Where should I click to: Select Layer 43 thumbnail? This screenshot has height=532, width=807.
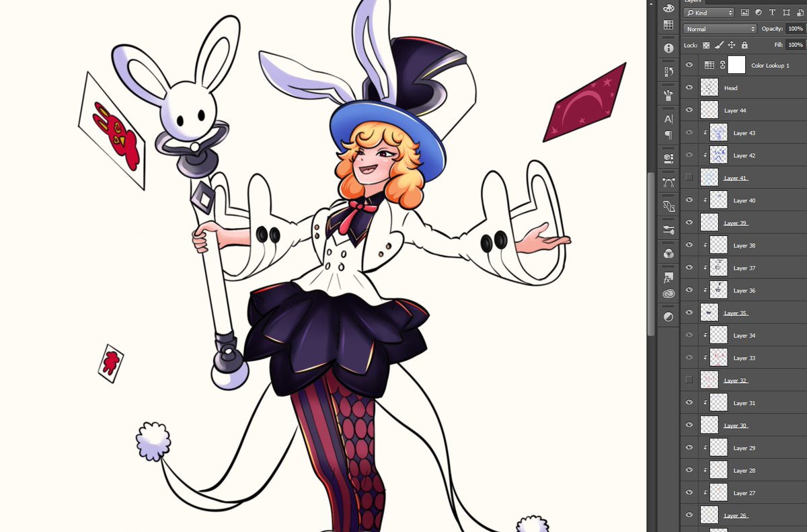pos(719,132)
